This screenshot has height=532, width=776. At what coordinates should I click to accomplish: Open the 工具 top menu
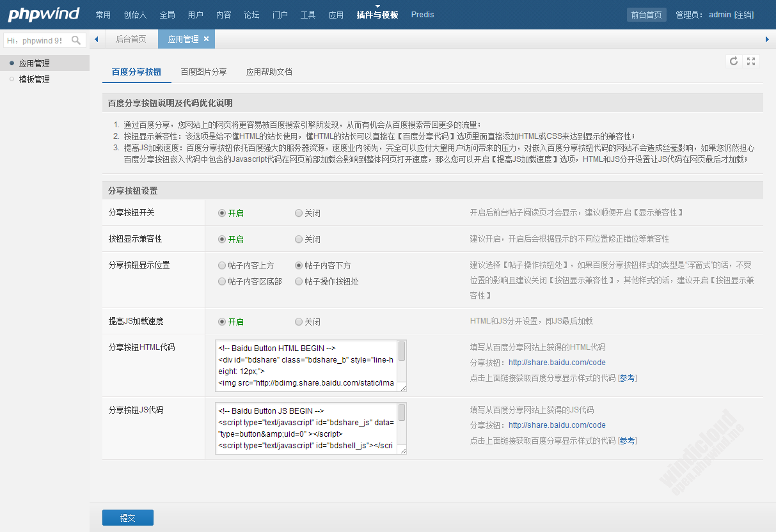pyautogui.click(x=308, y=15)
